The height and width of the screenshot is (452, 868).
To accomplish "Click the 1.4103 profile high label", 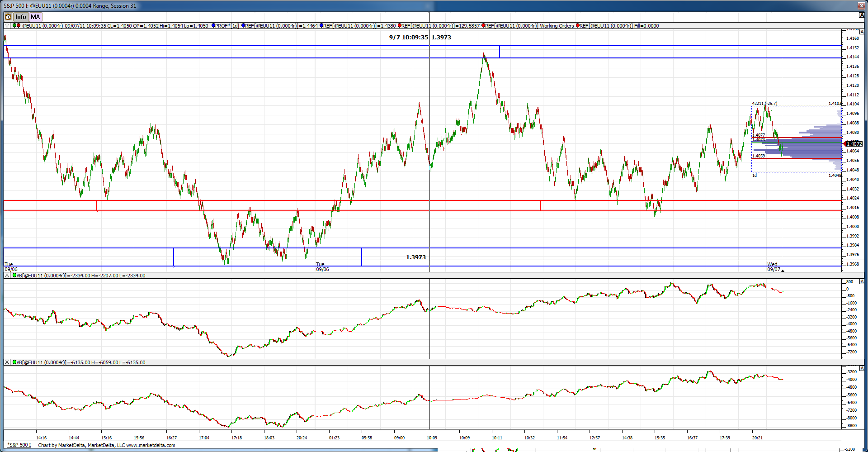I will pos(835,104).
